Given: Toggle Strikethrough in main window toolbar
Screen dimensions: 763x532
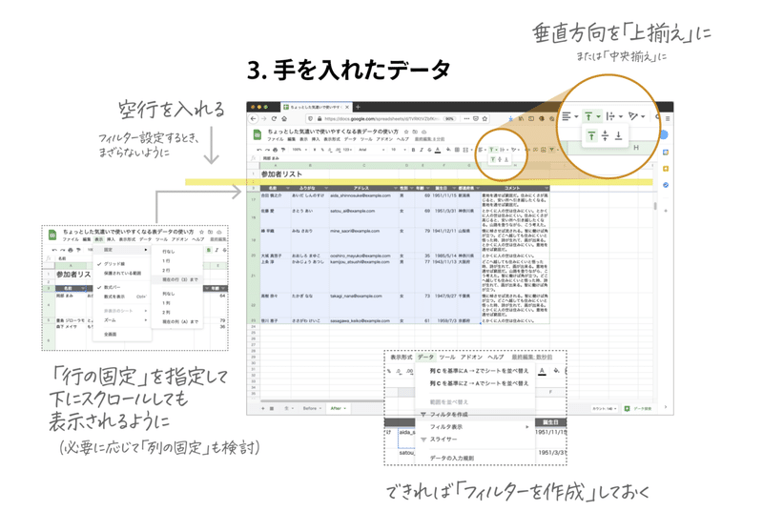Looking at the screenshot, I should click(x=430, y=150).
